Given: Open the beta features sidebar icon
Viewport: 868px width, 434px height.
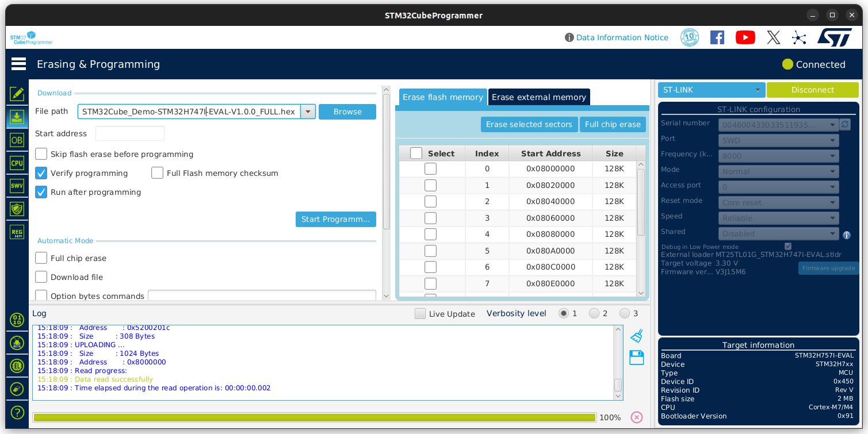Looking at the screenshot, I should tap(17, 343).
